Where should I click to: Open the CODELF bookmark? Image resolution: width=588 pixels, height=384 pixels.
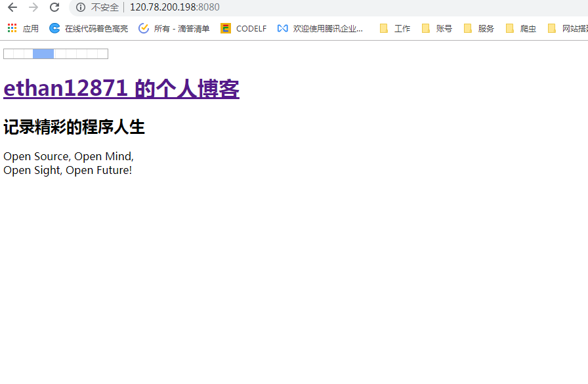[243, 28]
